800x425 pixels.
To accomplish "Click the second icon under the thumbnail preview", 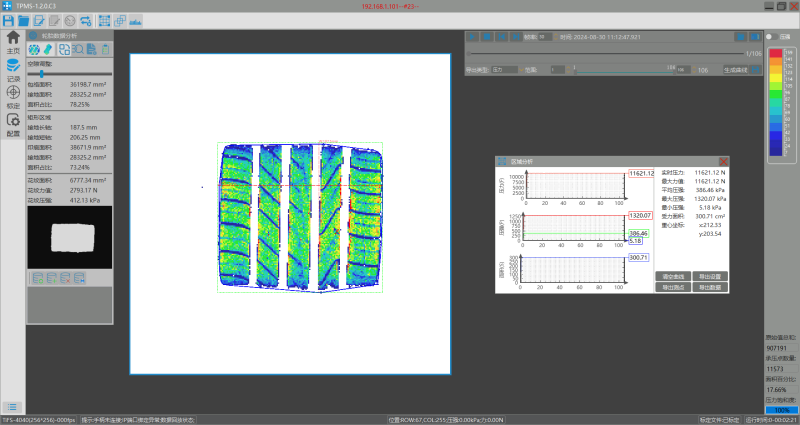I will point(52,278).
